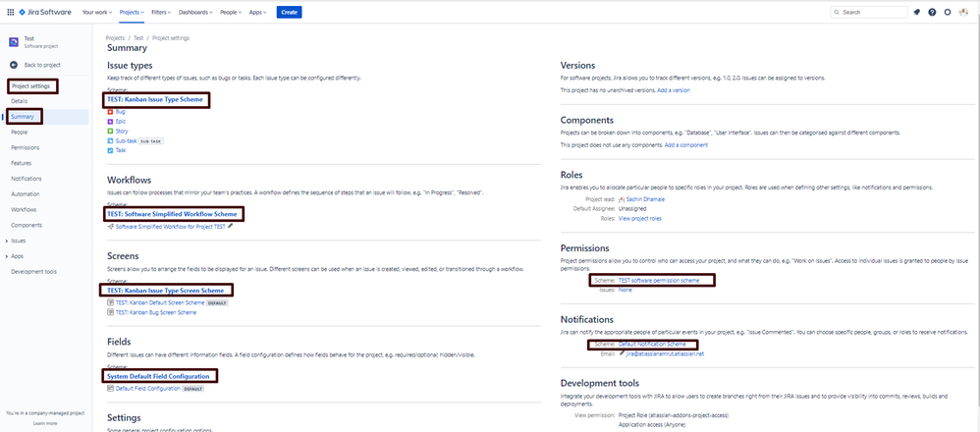This screenshot has width=980, height=432.
Task: Click Sachin Dhamale's small avatar icon
Action: (x=622, y=198)
